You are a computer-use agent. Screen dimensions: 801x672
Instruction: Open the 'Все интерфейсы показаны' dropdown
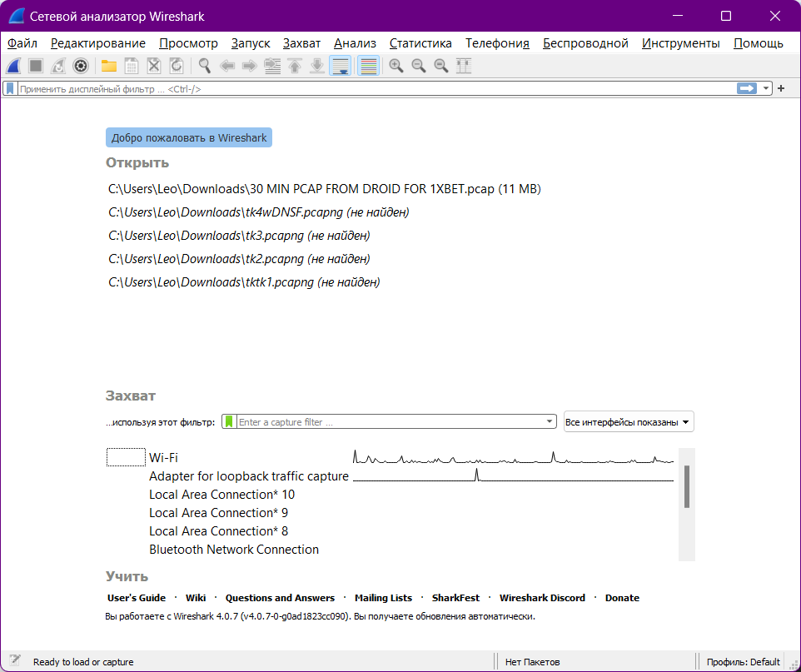(x=629, y=422)
